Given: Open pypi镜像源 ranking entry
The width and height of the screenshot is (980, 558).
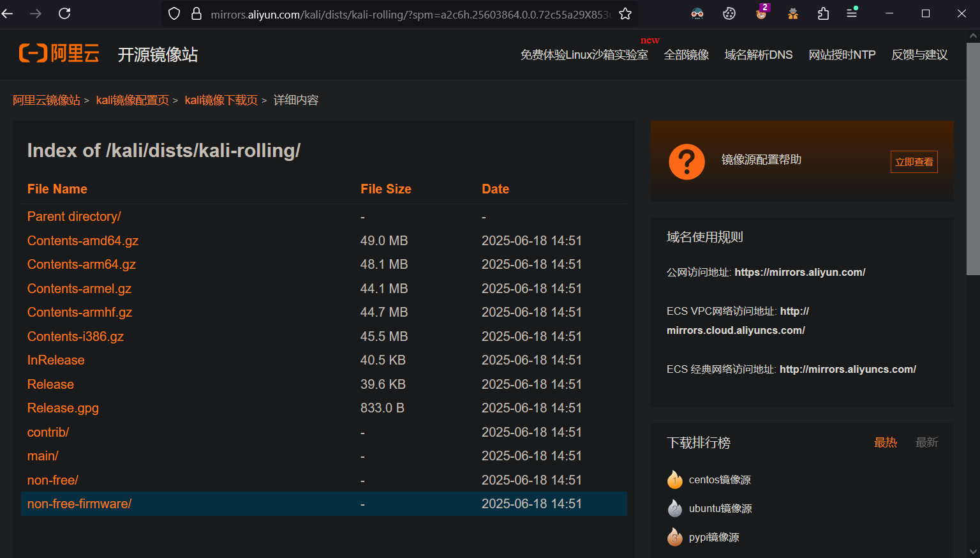Looking at the screenshot, I should tap(714, 537).
